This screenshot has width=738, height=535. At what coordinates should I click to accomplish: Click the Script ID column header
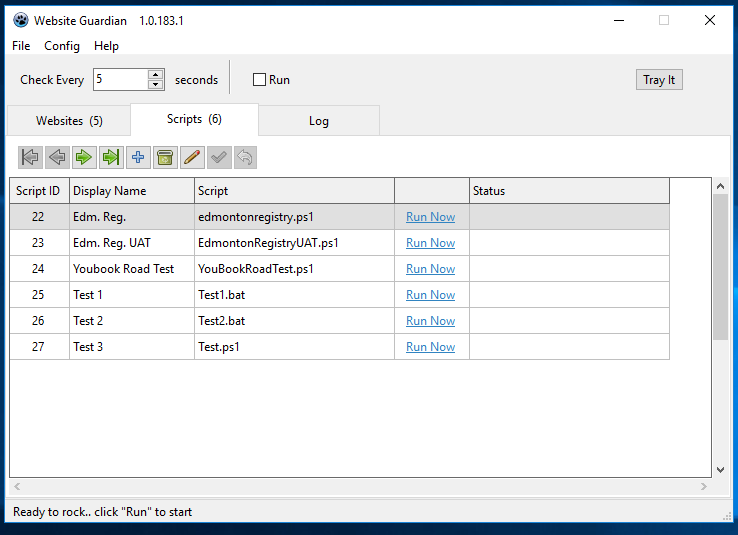coord(40,191)
